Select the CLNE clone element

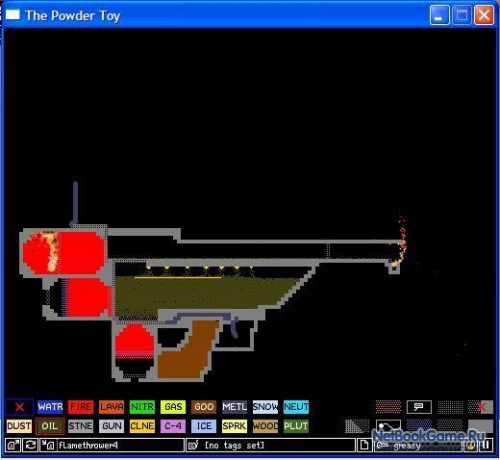pos(142,426)
